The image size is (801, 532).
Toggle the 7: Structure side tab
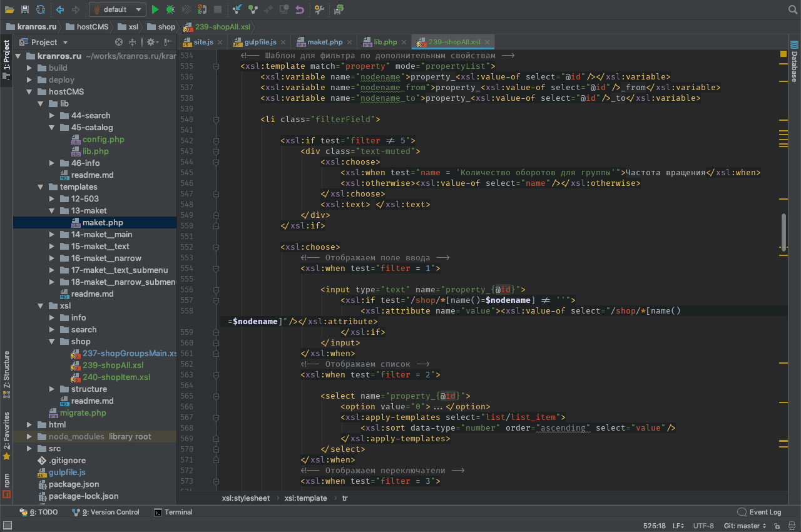pyautogui.click(x=6, y=374)
